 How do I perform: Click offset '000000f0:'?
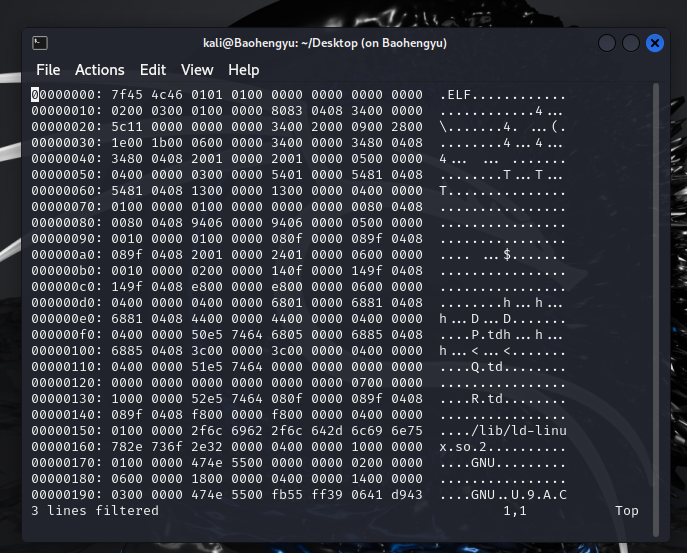pos(67,334)
